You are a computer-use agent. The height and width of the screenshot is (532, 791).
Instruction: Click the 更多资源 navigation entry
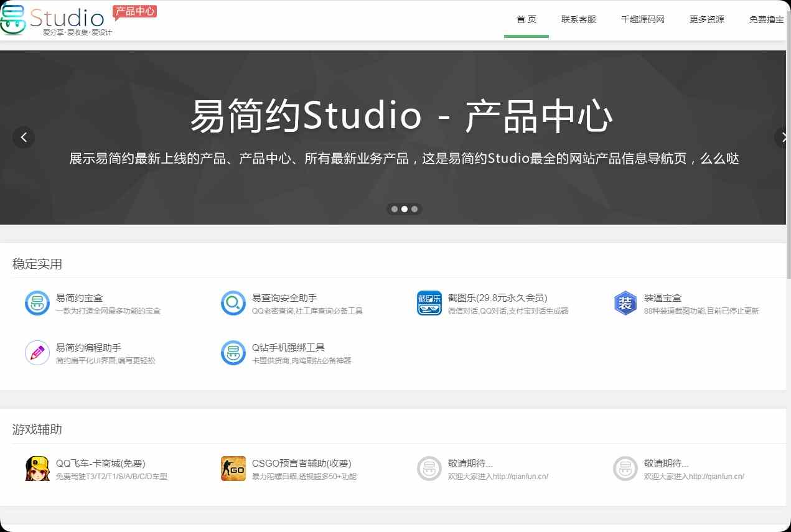point(706,19)
